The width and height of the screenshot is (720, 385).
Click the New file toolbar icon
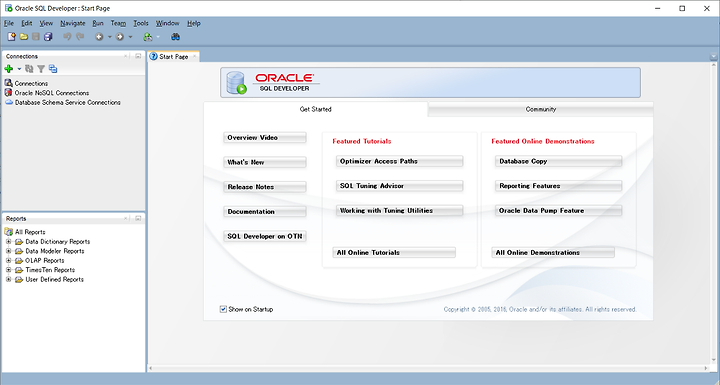click(x=11, y=37)
